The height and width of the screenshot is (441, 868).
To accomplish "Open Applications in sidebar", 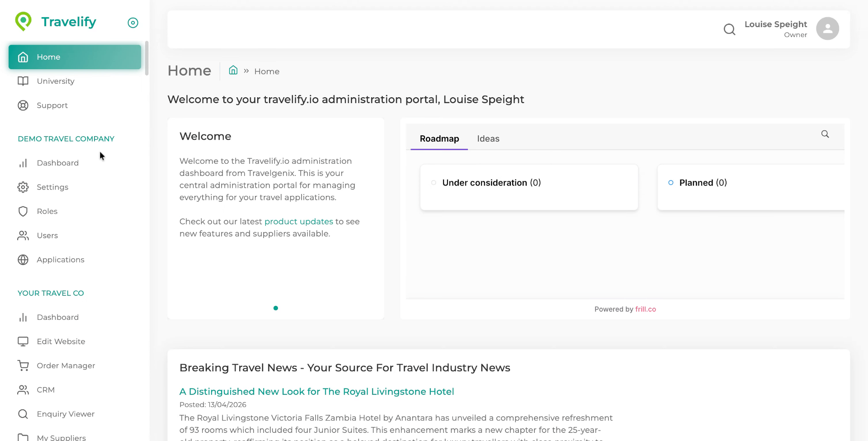I will [x=75, y=260].
